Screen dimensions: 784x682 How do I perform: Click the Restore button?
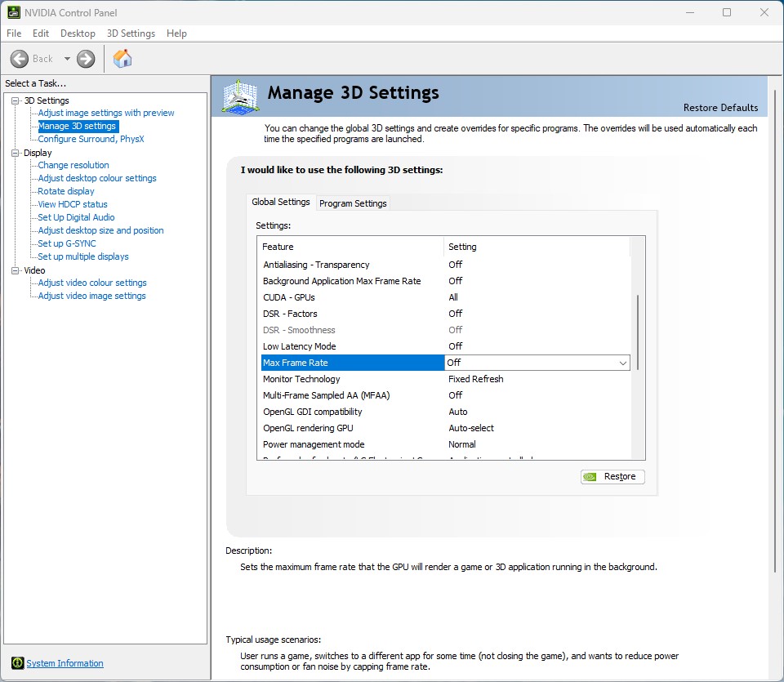(x=612, y=477)
